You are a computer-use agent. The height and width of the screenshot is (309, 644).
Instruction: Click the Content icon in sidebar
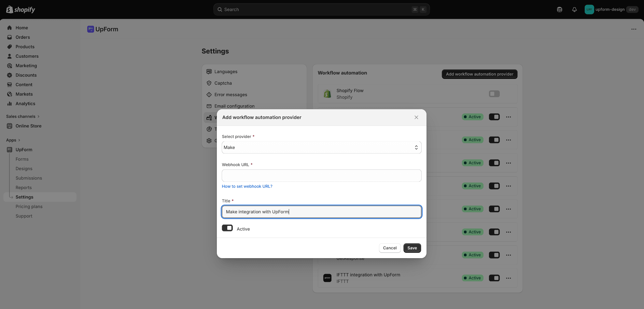[9, 84]
